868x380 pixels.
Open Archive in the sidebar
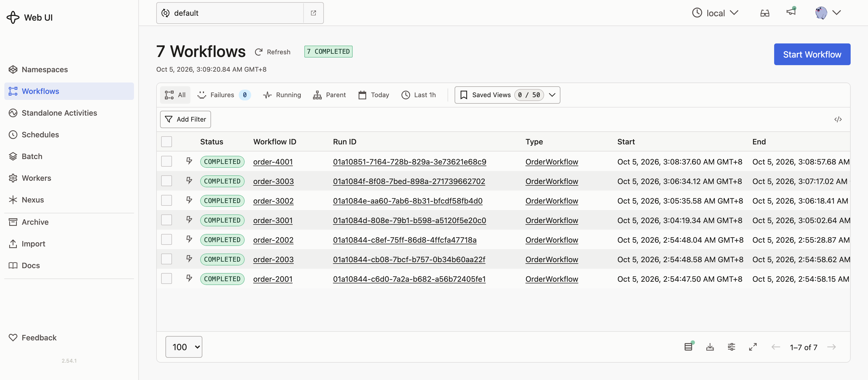[69, 222]
